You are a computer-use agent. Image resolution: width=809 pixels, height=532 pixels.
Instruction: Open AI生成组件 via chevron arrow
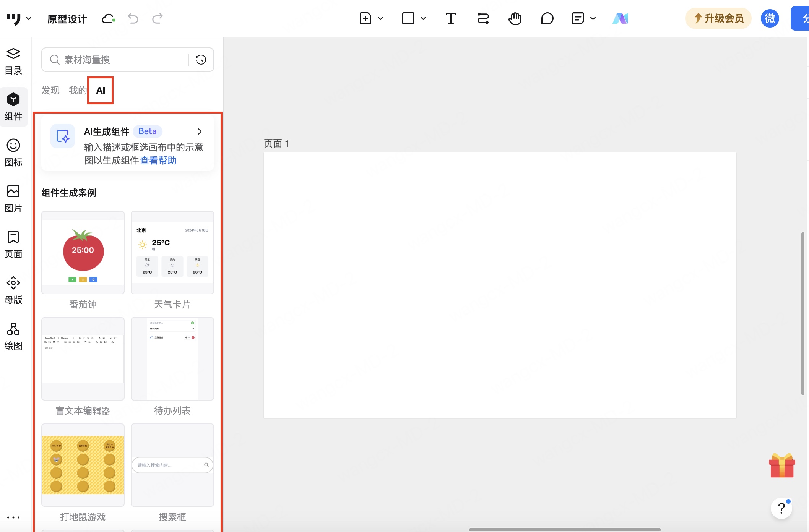200,131
